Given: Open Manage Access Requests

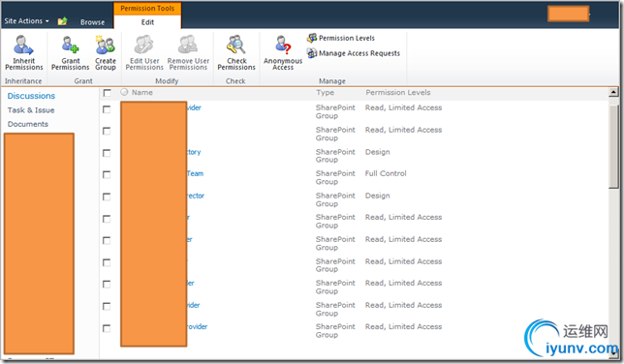Looking at the screenshot, I should 354,53.
